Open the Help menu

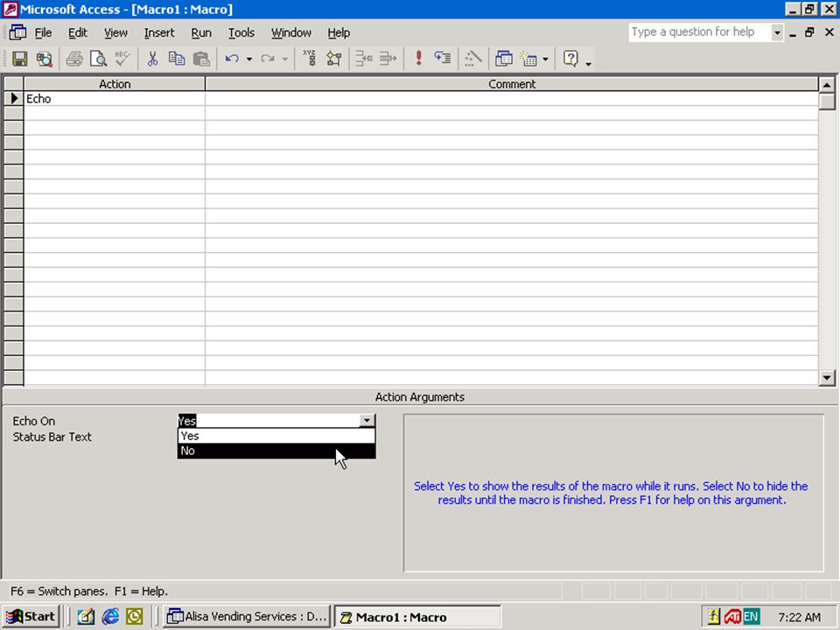pyautogui.click(x=339, y=32)
